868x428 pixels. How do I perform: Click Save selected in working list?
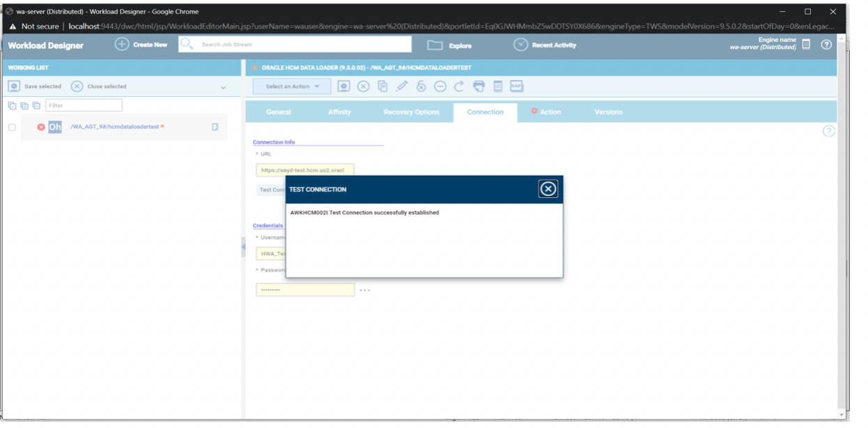pyautogui.click(x=36, y=86)
